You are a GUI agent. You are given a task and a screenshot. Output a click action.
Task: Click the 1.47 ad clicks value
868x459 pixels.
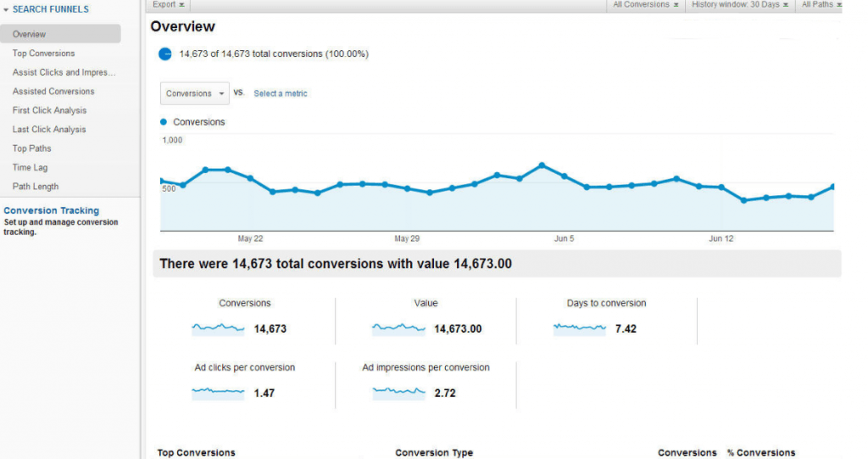coord(264,394)
